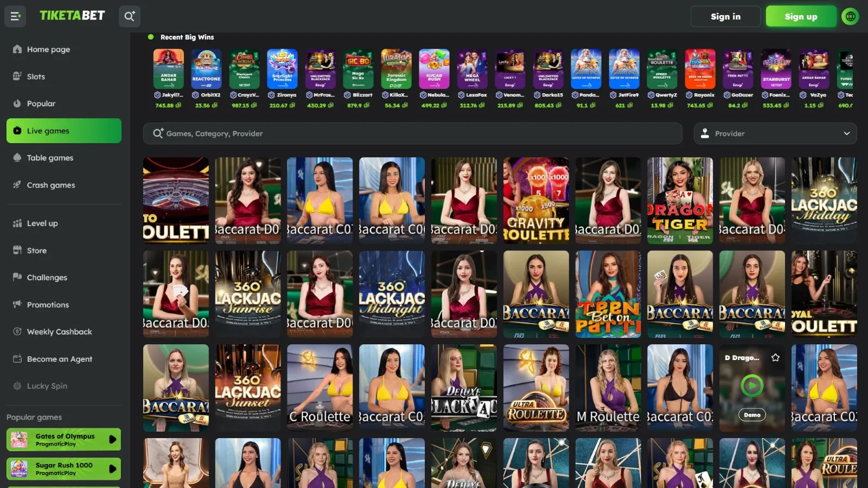Select Live games in the sidebar
The height and width of the screenshot is (488, 868).
[x=64, y=131]
